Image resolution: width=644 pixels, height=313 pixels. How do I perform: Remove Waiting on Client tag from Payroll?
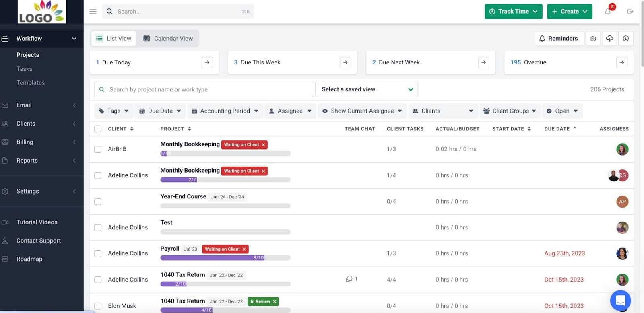click(x=244, y=249)
